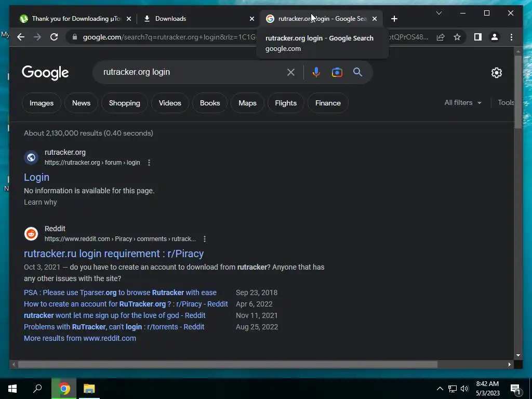
Task: Open File Explorer from the taskbar
Action: [x=89, y=389]
